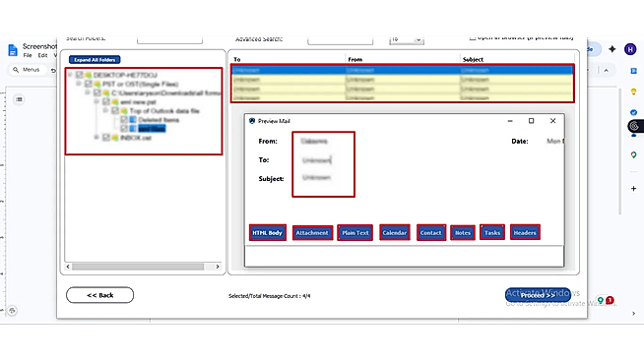Click the Subject column header
The height and width of the screenshot is (362, 644).
(x=473, y=59)
